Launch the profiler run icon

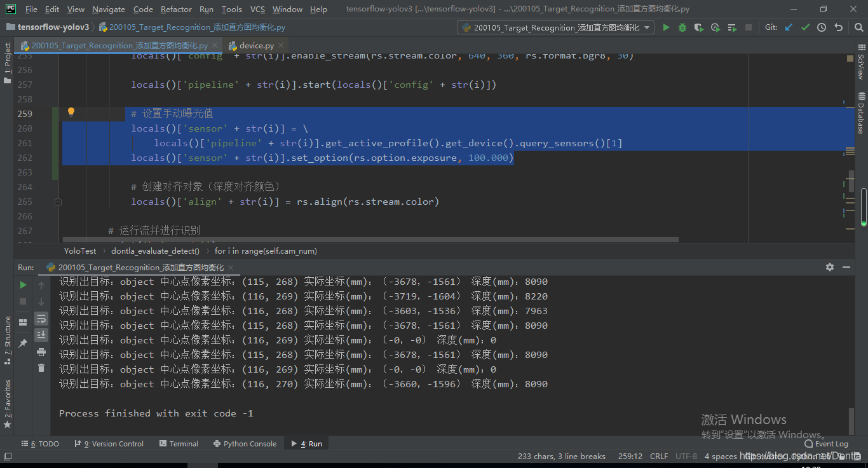point(715,27)
